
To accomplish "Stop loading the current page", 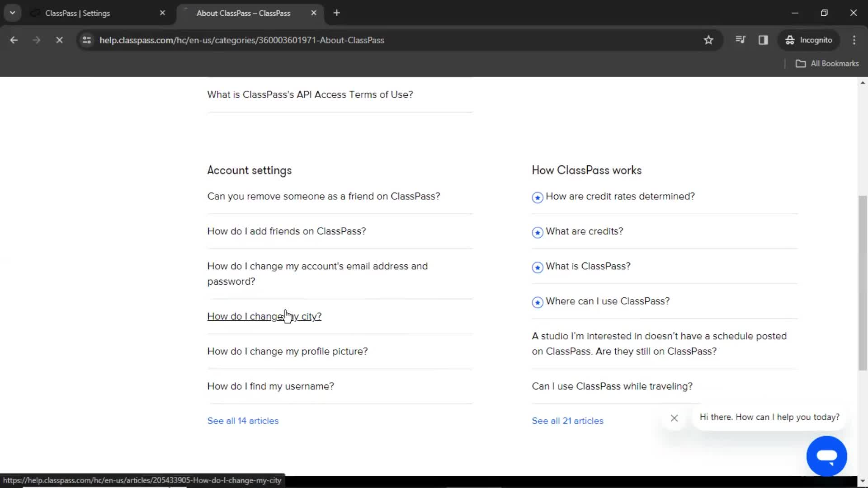I will tap(59, 40).
